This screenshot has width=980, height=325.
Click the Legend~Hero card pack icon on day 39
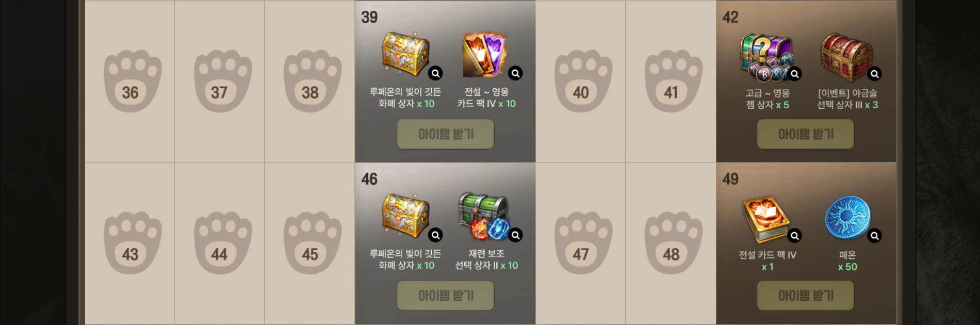point(485,55)
